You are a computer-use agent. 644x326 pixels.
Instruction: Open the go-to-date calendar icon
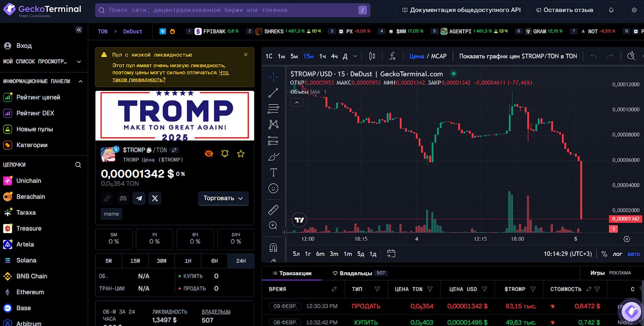[x=391, y=254]
